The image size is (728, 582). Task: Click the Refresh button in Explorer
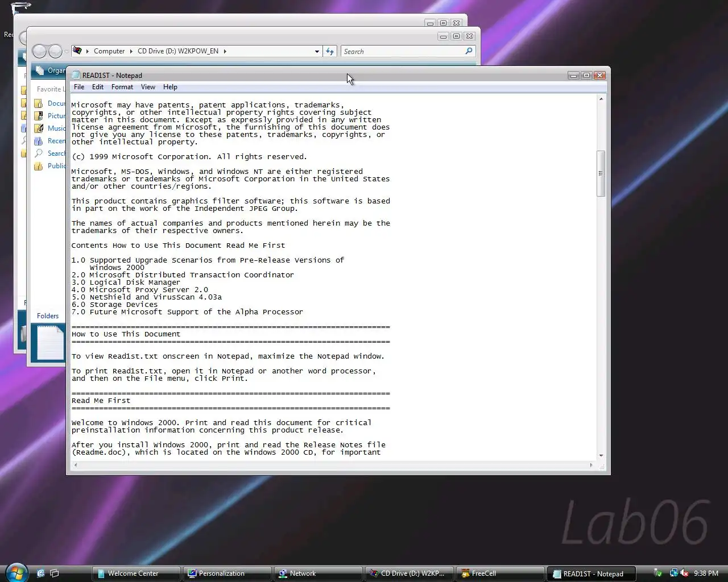[x=330, y=51]
